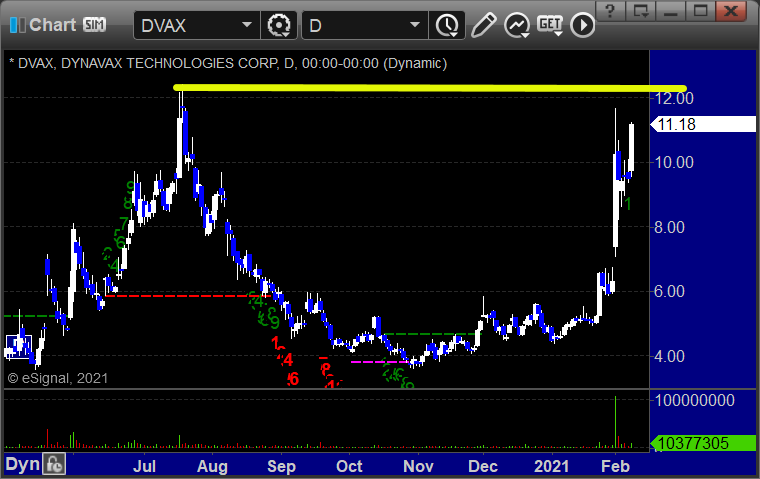Click the 6.00 price axis label
This screenshot has height=479, width=760.
tap(669, 291)
